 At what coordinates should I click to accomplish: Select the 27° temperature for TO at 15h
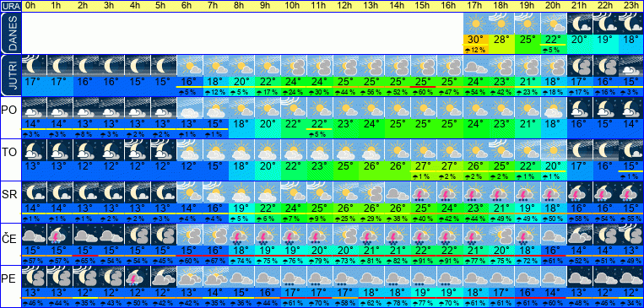424,166
